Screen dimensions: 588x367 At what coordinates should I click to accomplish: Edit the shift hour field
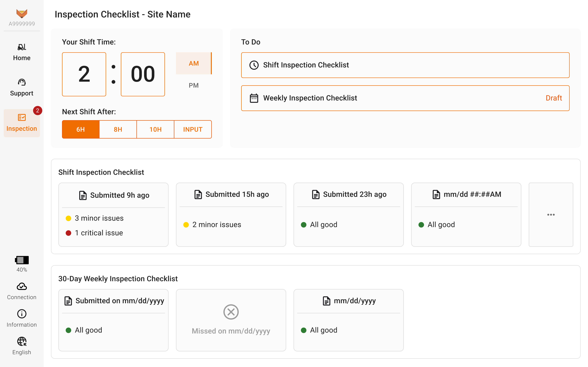(x=84, y=74)
